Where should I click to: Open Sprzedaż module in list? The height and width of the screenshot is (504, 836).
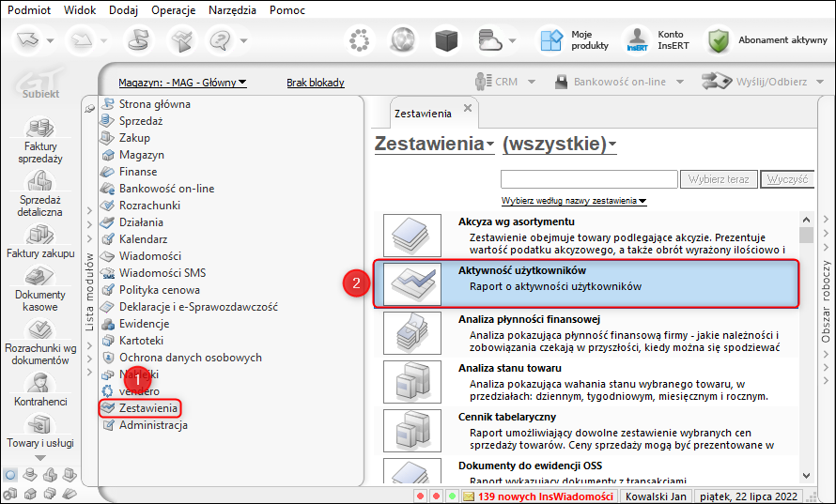pyautogui.click(x=141, y=121)
